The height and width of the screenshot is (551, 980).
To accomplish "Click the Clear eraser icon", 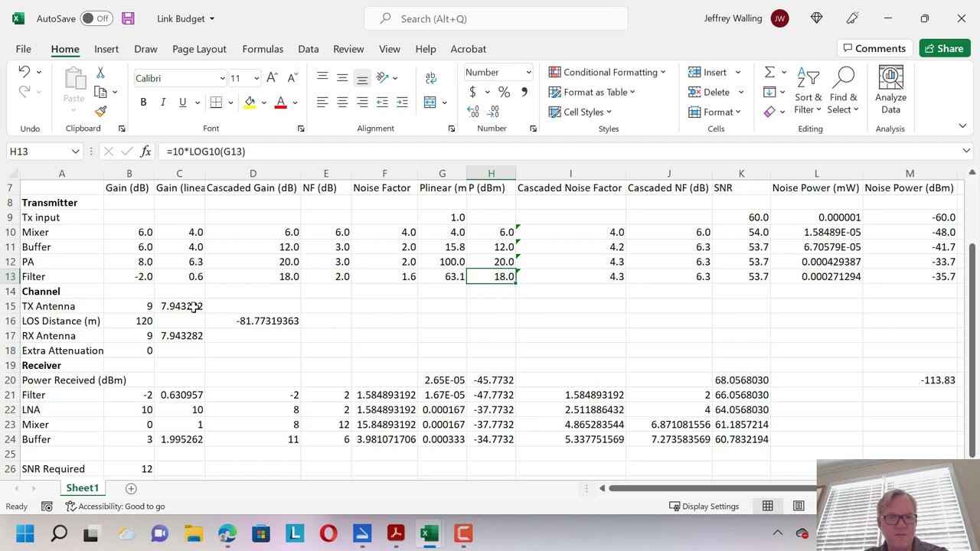I will click(769, 112).
